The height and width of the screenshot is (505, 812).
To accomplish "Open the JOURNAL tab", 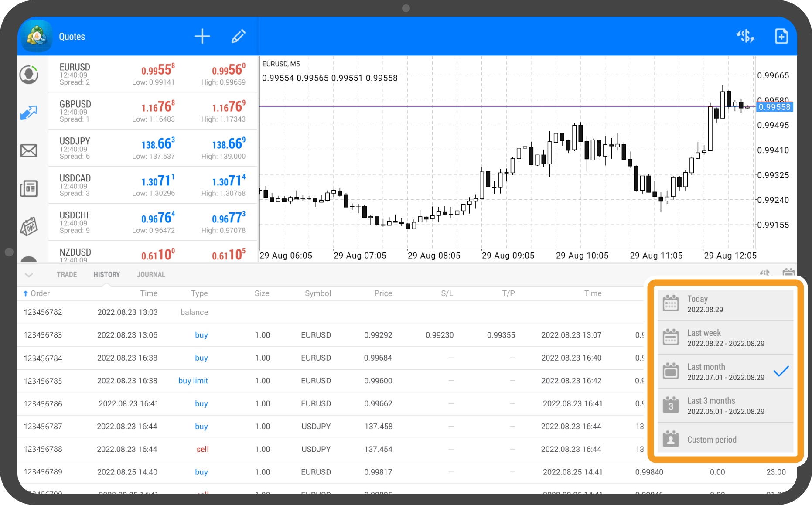I will coord(150,274).
